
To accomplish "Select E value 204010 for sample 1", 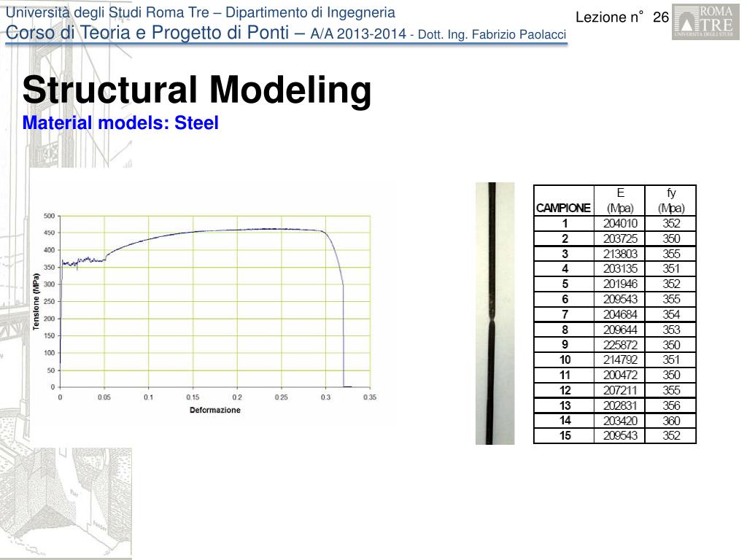I will 620,223.
